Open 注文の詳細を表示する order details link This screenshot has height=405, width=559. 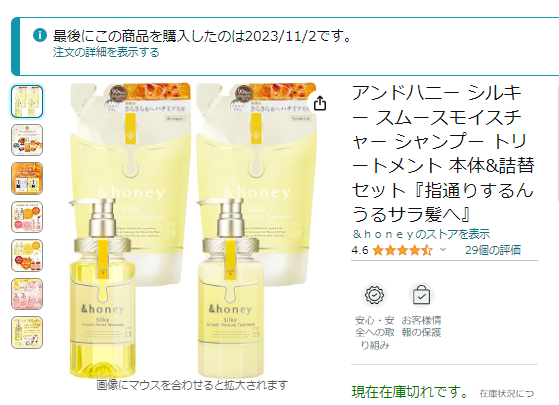click(x=106, y=52)
